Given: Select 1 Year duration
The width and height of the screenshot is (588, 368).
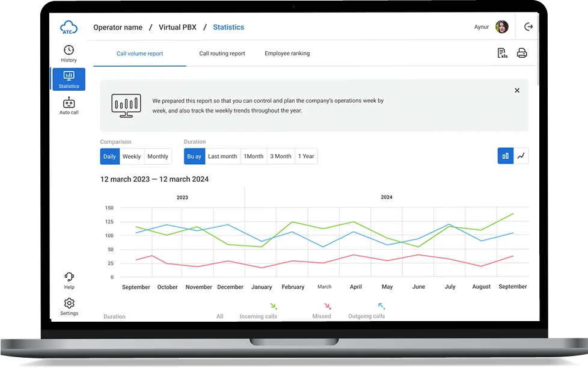Looking at the screenshot, I should (x=306, y=156).
